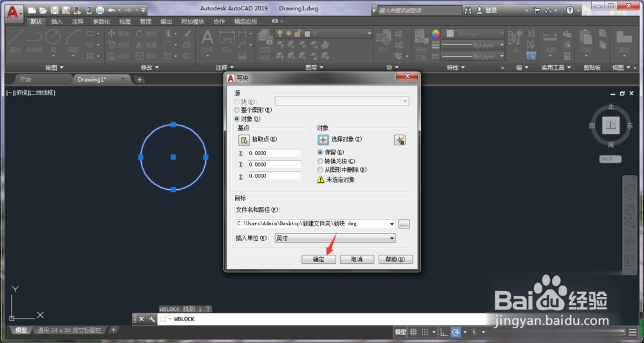This screenshot has height=343, width=644.
Task: Open the Start (开始) file tab
Action: pos(26,79)
